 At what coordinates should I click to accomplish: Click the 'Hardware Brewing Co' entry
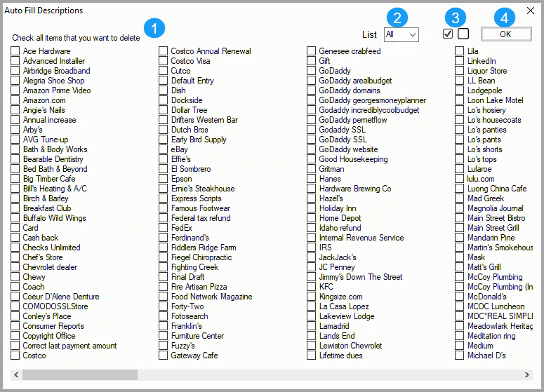(x=355, y=189)
